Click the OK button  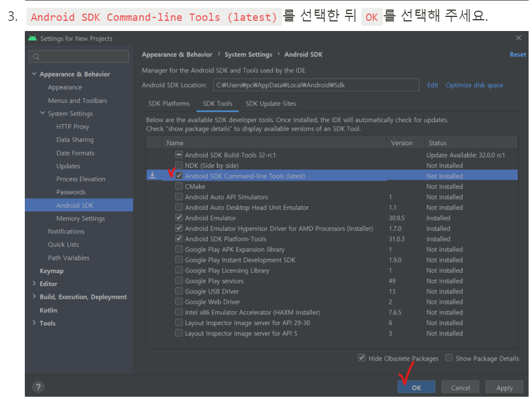[x=416, y=388]
